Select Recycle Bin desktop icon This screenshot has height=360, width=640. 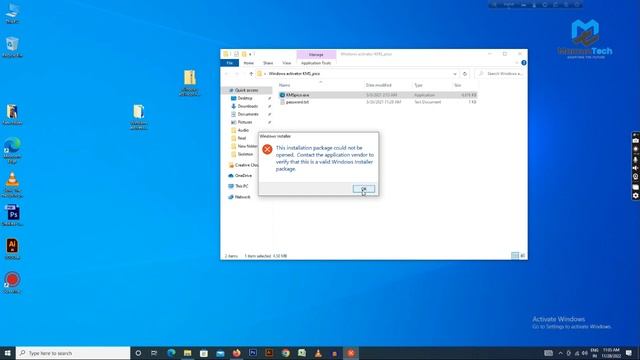point(12,47)
